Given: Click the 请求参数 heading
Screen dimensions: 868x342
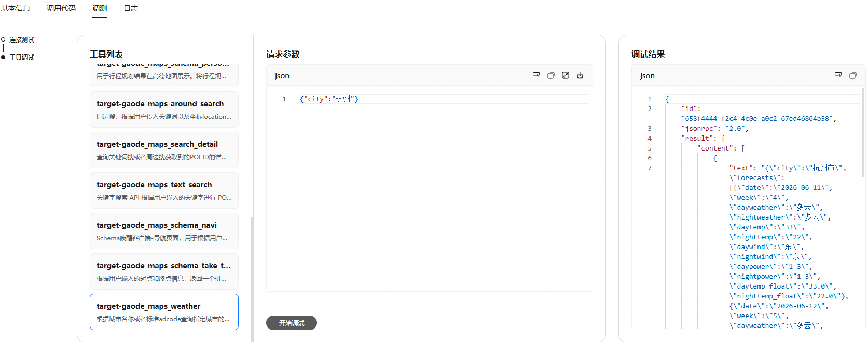Looking at the screenshot, I should pyautogui.click(x=283, y=54).
